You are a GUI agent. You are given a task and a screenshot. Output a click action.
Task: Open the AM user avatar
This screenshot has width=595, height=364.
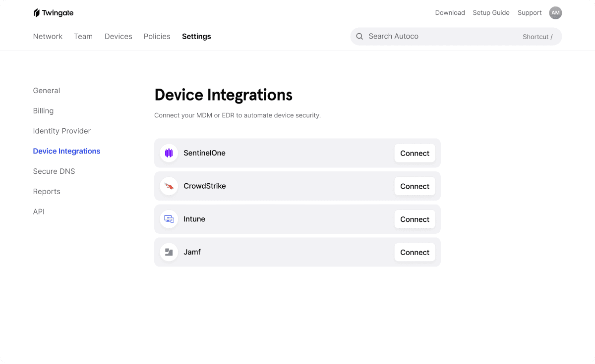coord(555,13)
